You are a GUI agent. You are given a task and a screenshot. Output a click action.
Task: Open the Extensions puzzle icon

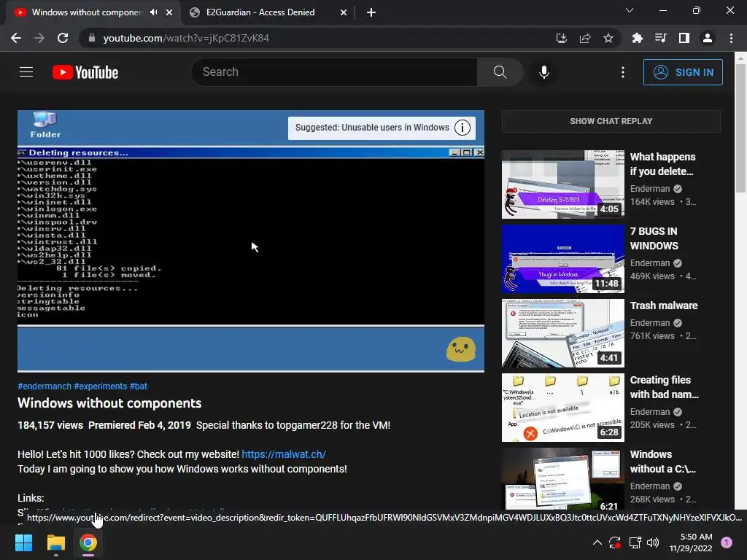[x=637, y=38]
